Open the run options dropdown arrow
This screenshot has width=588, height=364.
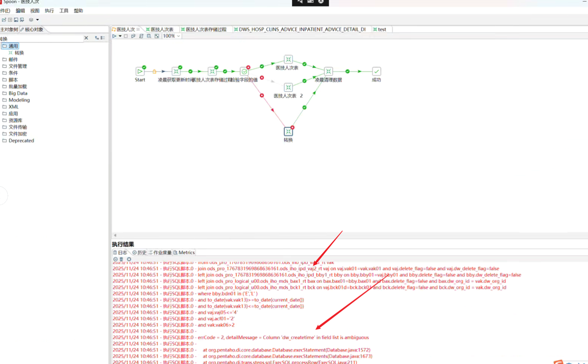[120, 36]
